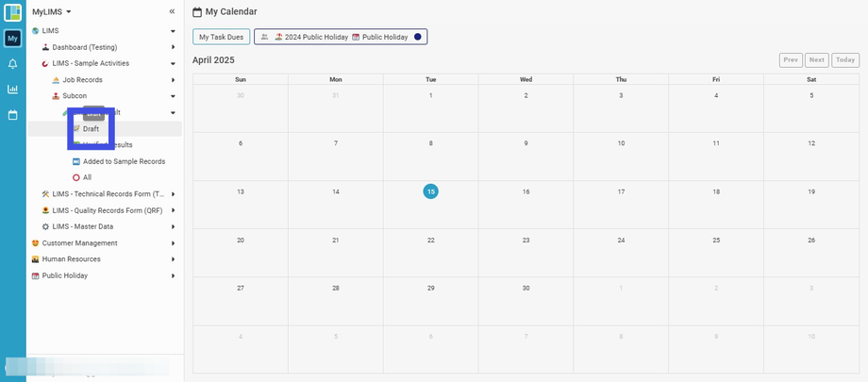Screen dimensions: 868x382
Task: Click the Job Records icon
Action: coord(56,80)
